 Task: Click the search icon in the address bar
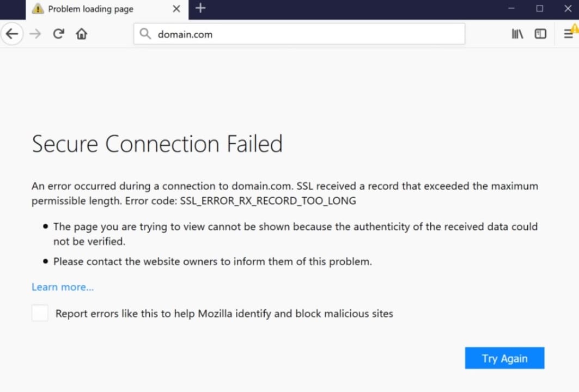145,34
